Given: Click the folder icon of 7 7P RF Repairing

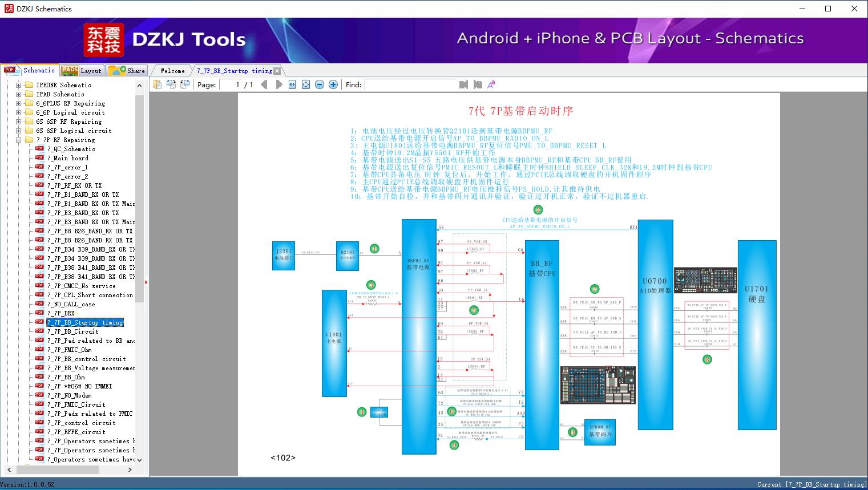Looking at the screenshot, I should pyautogui.click(x=29, y=140).
